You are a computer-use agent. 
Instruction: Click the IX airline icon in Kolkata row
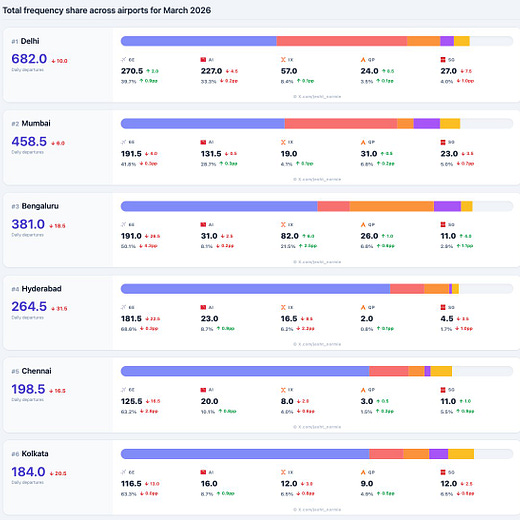tap(283, 472)
